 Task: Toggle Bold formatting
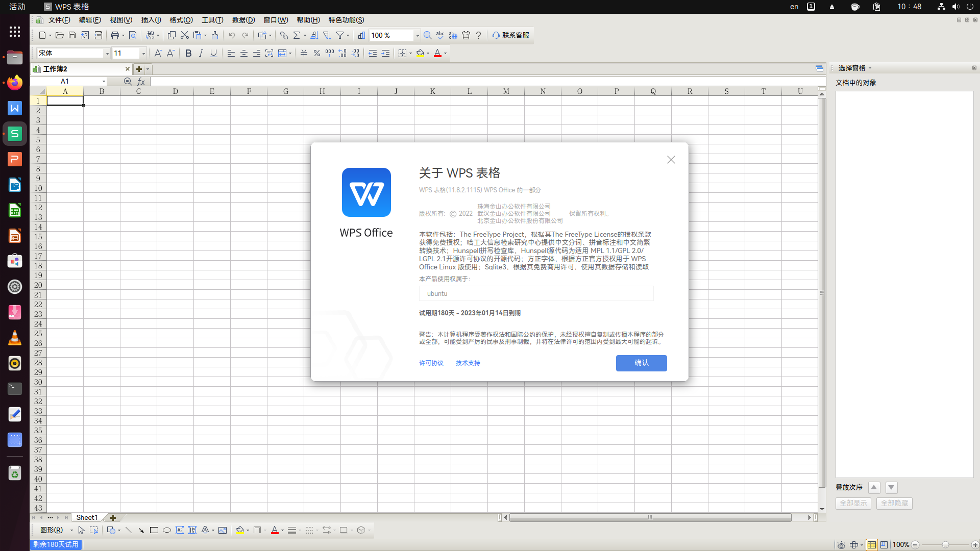pos(188,53)
